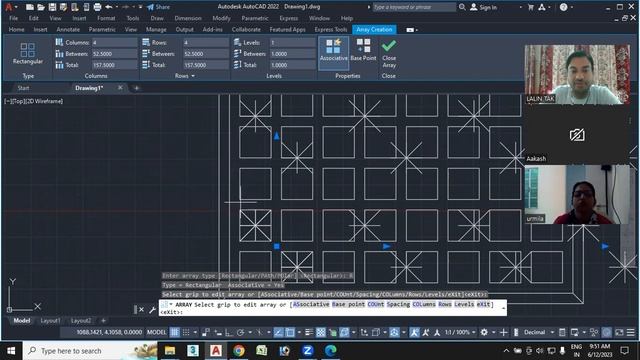Click the Clean Screen icon in status bar
This screenshot has height=360, width=640.
[620, 332]
